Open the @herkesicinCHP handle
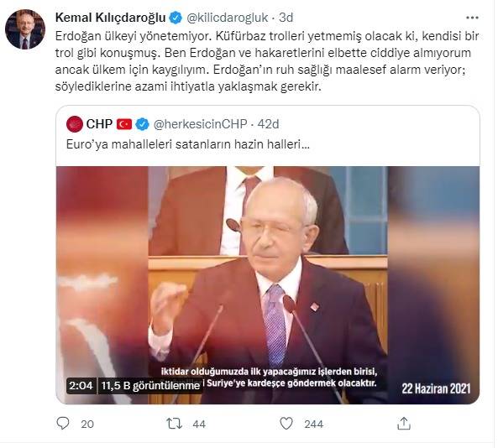The width and height of the screenshot is (498, 448). 200,124
